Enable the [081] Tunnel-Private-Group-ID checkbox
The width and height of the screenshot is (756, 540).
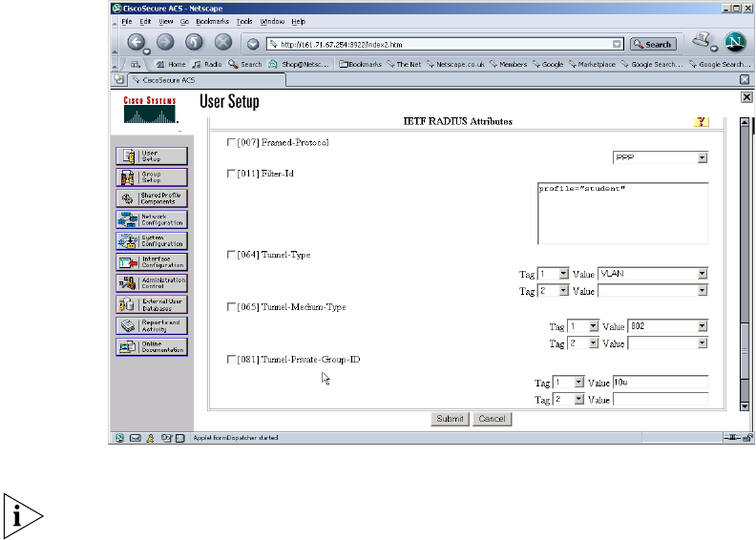point(231,360)
